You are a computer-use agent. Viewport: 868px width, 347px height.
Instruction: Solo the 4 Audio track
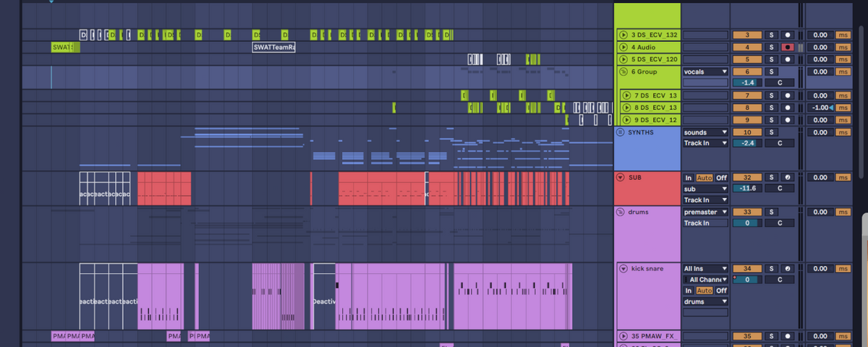(771, 47)
